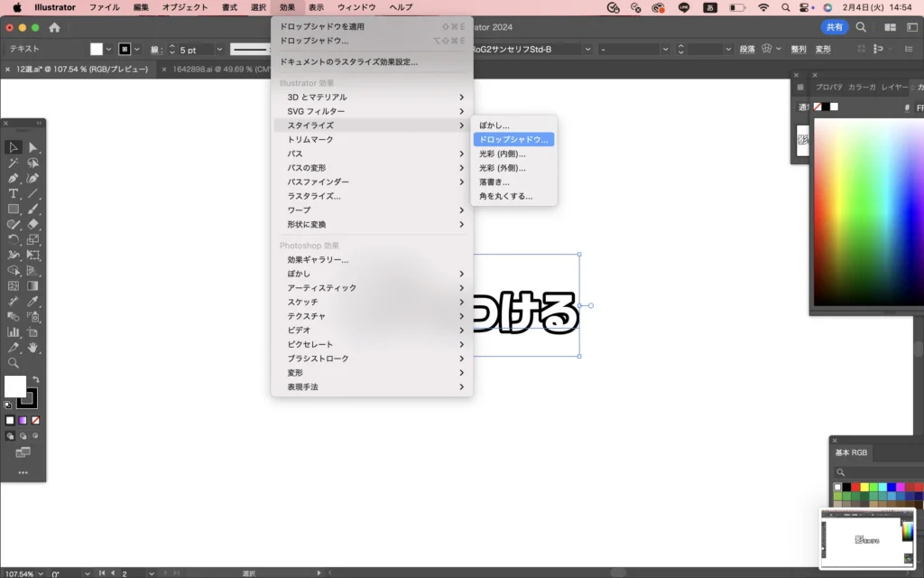
Task: Select the Magic Wand tool
Action: 14,163
